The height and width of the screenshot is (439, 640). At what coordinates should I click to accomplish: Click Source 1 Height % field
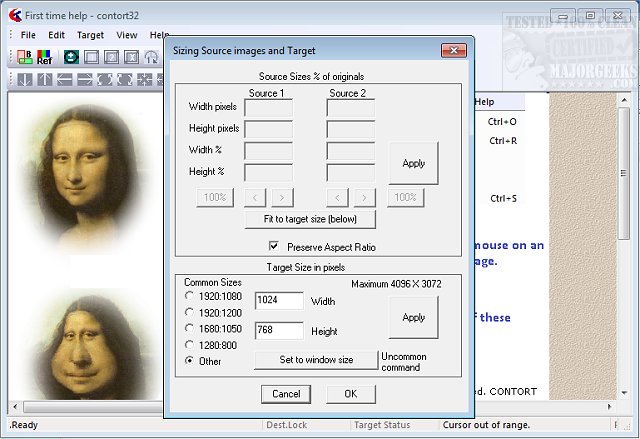(269, 172)
